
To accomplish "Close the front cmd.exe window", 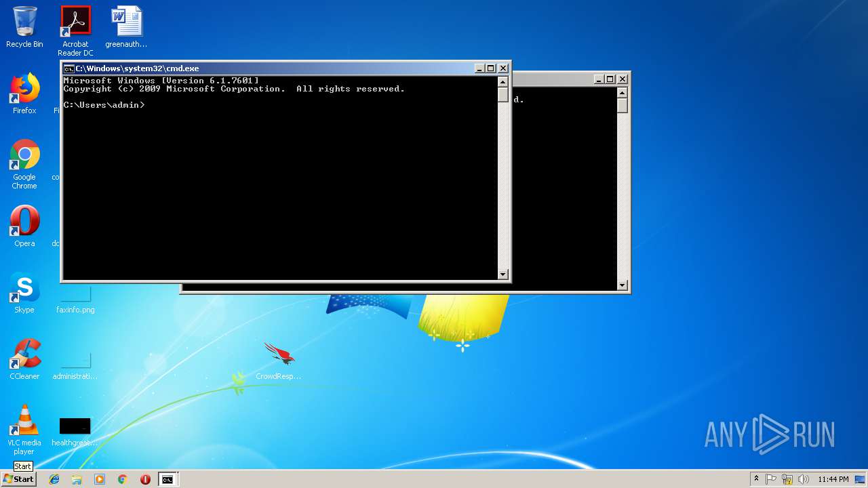I will (x=503, y=68).
